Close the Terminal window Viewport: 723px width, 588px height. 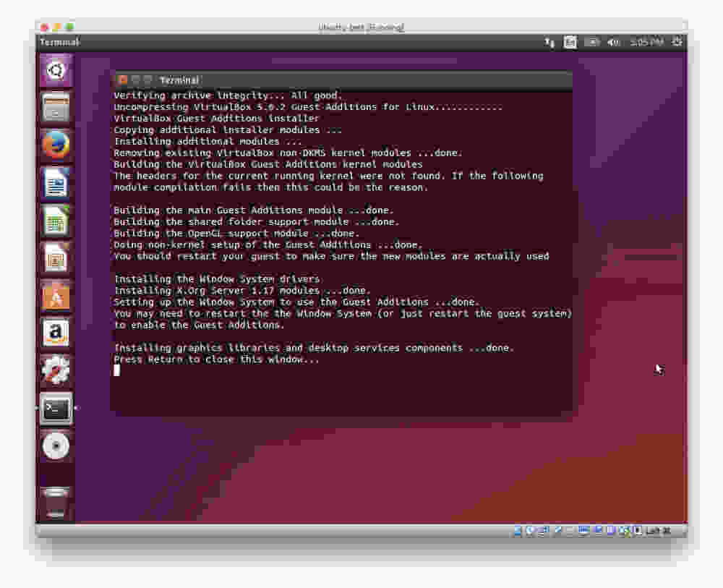[122, 80]
